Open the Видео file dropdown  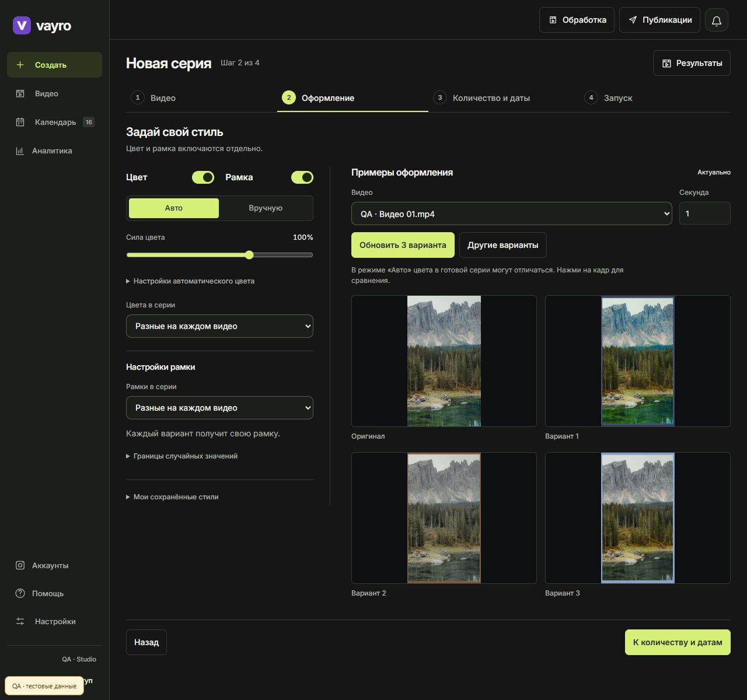pos(512,213)
